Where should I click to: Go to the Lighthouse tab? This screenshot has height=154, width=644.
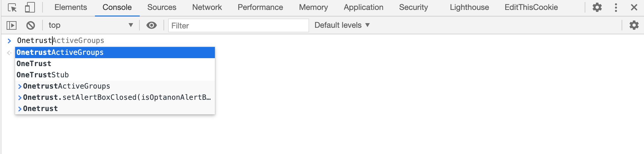469,7
